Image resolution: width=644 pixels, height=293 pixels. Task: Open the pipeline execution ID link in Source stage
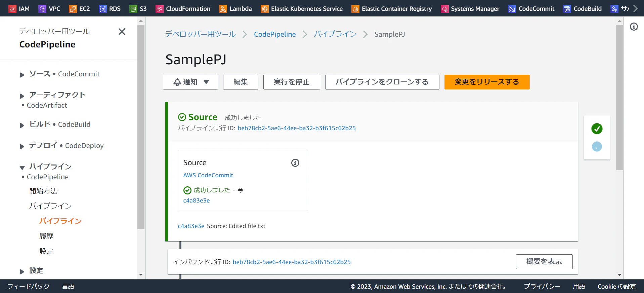click(x=297, y=128)
